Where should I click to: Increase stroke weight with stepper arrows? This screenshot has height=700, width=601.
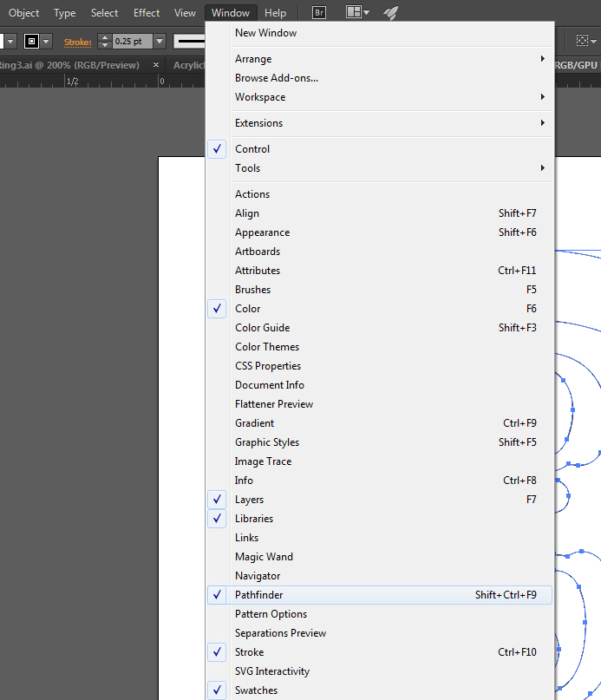click(104, 38)
